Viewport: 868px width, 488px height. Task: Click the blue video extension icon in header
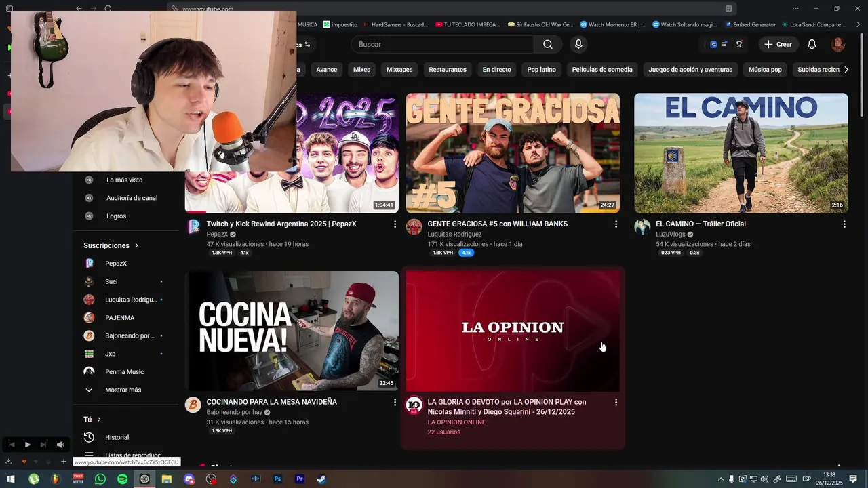tap(713, 44)
